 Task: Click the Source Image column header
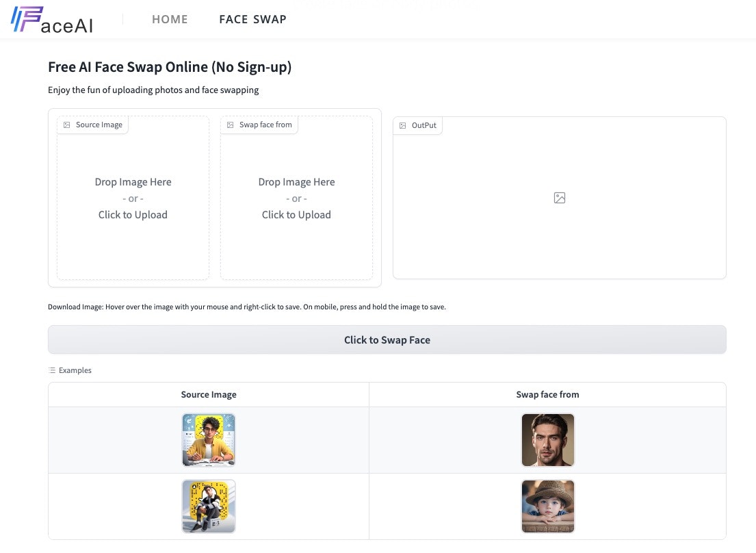point(209,394)
